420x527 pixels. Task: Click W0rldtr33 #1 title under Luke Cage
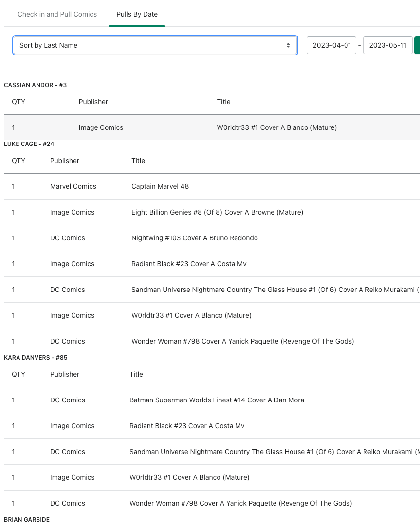click(191, 316)
